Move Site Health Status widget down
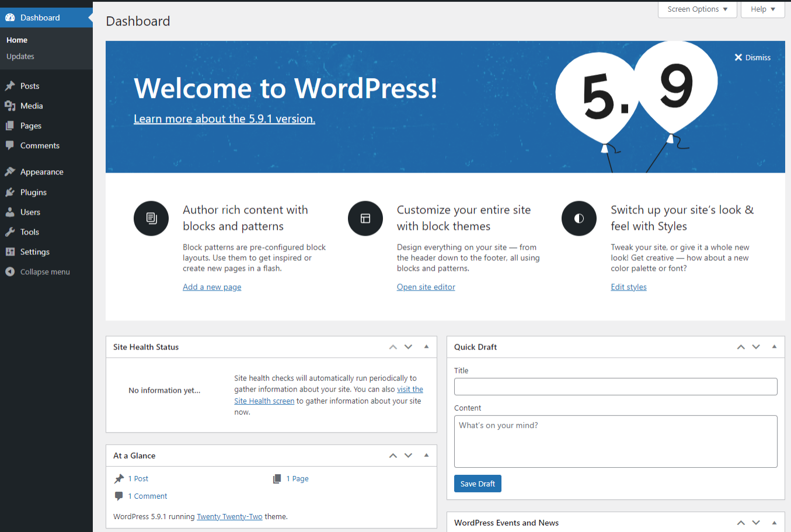Image resolution: width=791 pixels, height=532 pixels. [408, 346]
